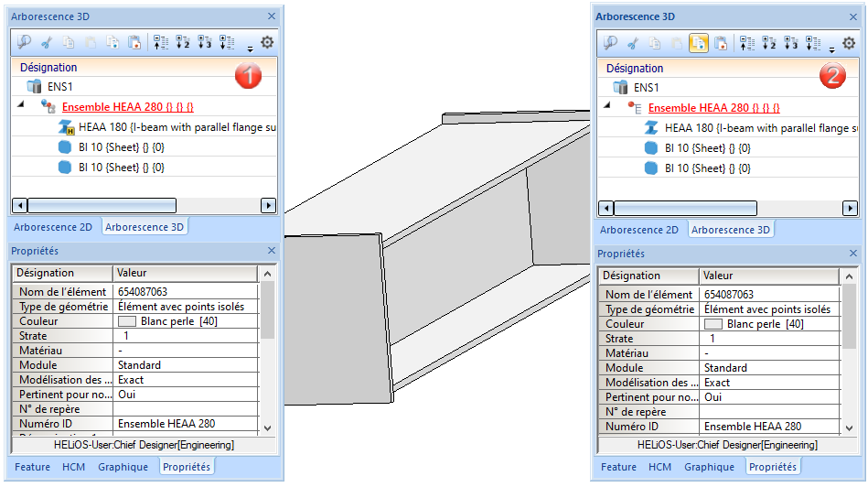
Task: Select second Bl 10 {Sheet} row in right tree
Action: (x=707, y=168)
